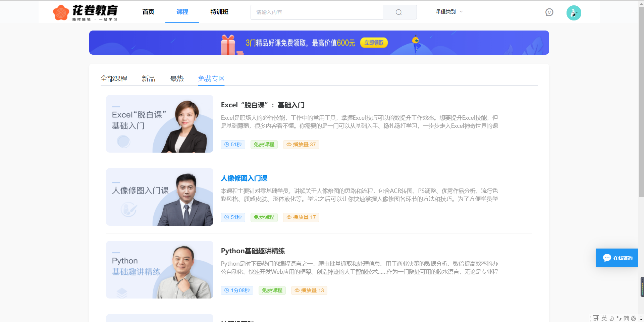Click the IME punctuation icon
This screenshot has height=322, width=644.
pos(619,318)
